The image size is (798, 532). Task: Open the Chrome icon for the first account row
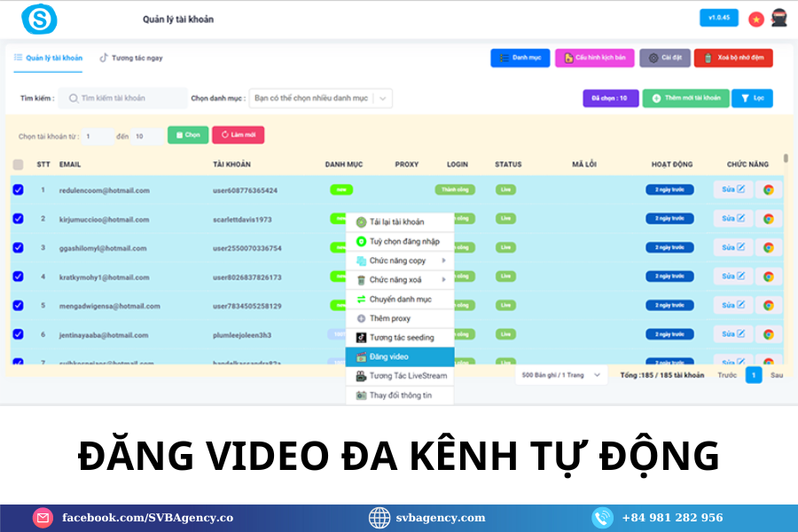pyautogui.click(x=768, y=190)
